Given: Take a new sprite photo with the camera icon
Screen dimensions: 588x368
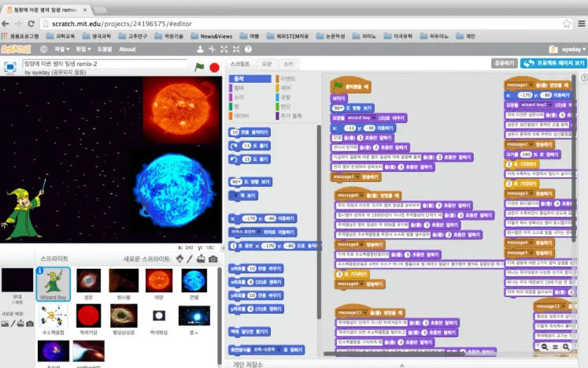Looking at the screenshot, I should 213,259.
